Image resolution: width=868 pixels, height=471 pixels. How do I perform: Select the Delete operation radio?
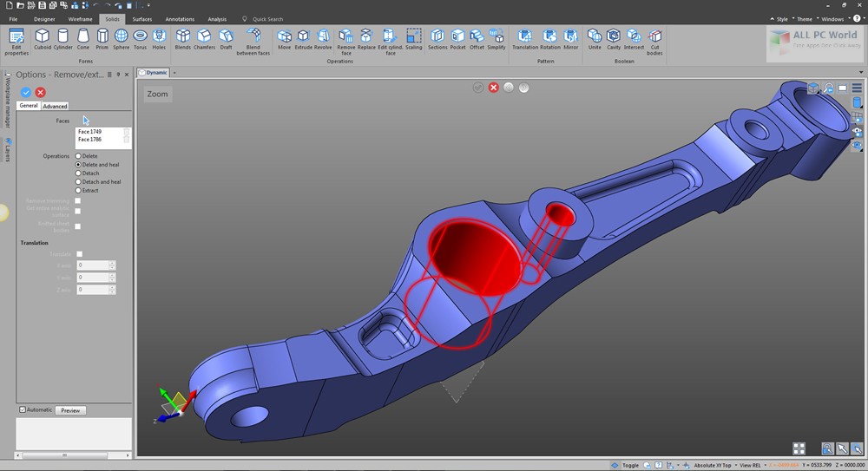click(x=78, y=156)
